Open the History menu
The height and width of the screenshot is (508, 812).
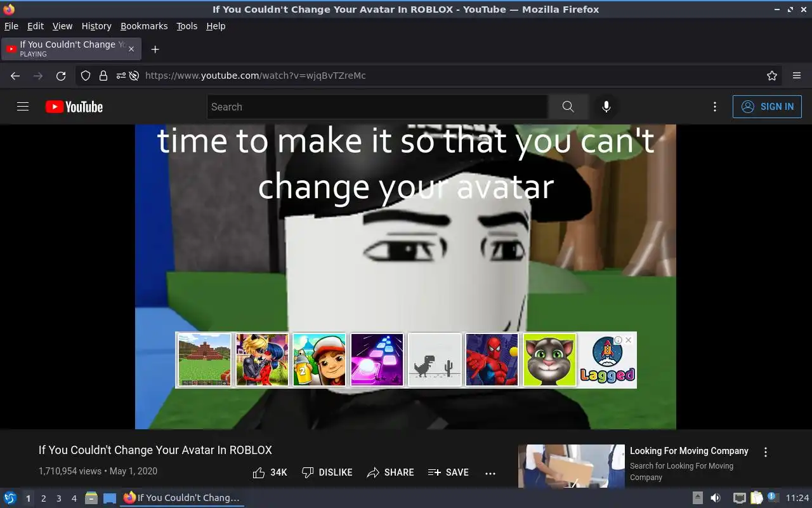click(x=96, y=26)
